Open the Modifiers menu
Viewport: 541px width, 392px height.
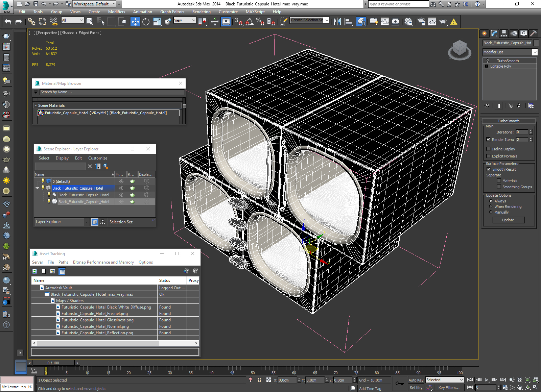tap(117, 12)
